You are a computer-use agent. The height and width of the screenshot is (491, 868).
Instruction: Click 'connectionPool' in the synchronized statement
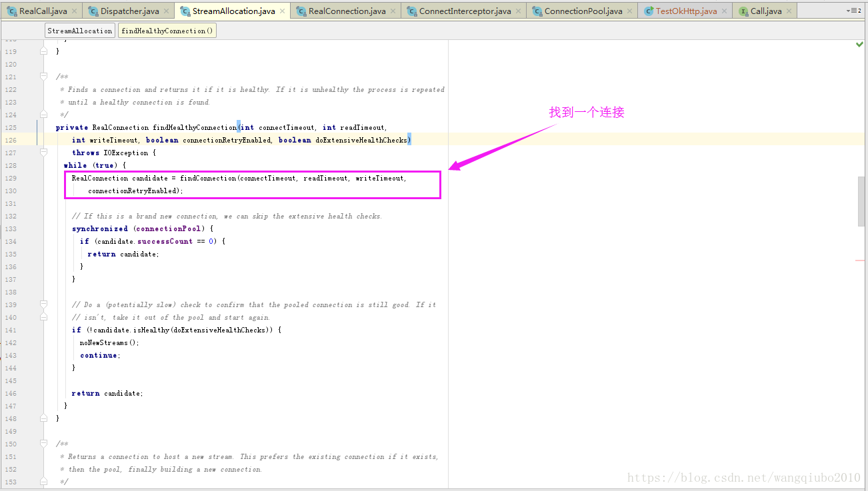(x=169, y=229)
